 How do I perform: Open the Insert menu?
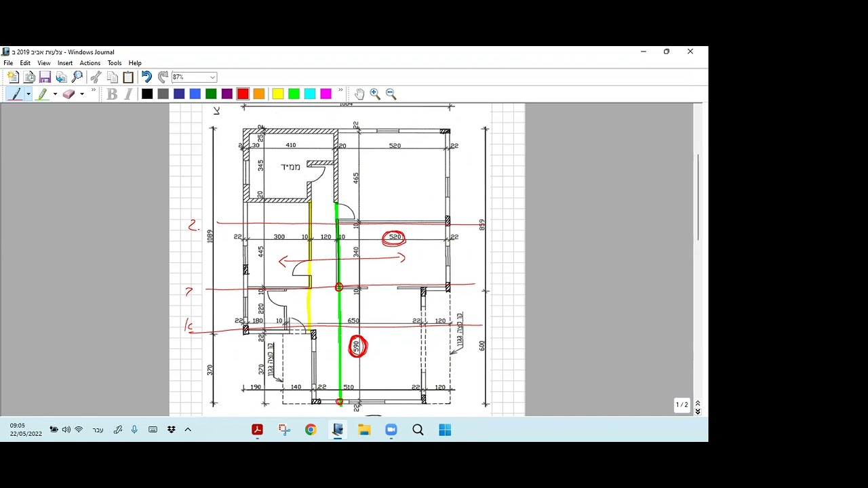point(65,63)
